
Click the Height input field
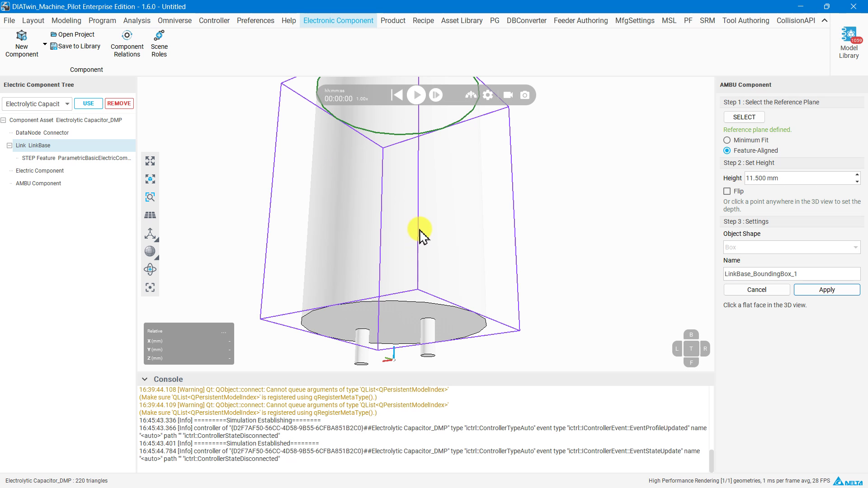pos(799,178)
